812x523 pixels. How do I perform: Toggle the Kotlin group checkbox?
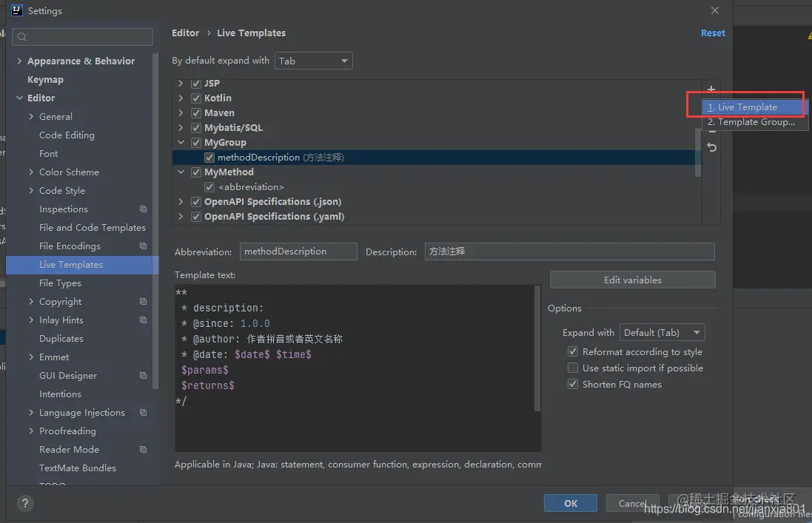click(195, 98)
